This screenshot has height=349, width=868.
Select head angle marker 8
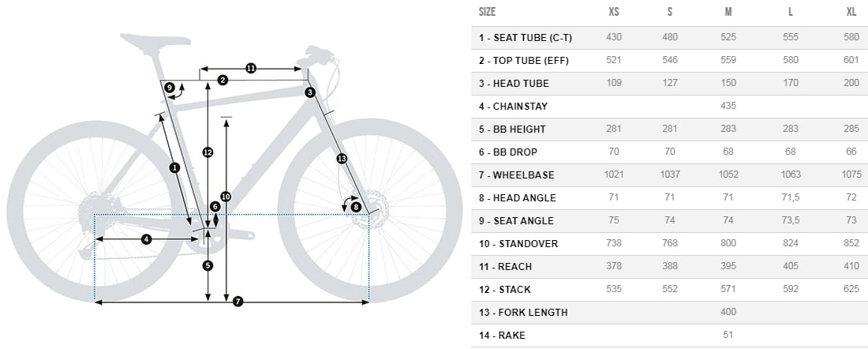(x=356, y=207)
